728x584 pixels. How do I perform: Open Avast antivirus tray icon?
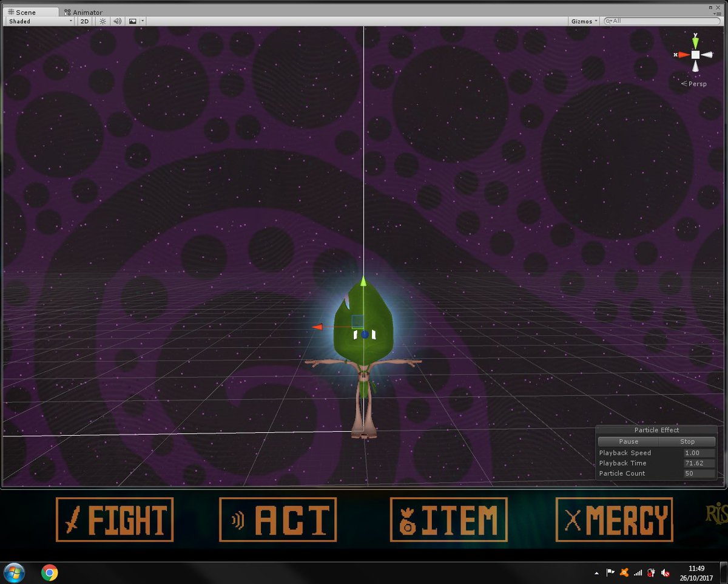point(624,572)
